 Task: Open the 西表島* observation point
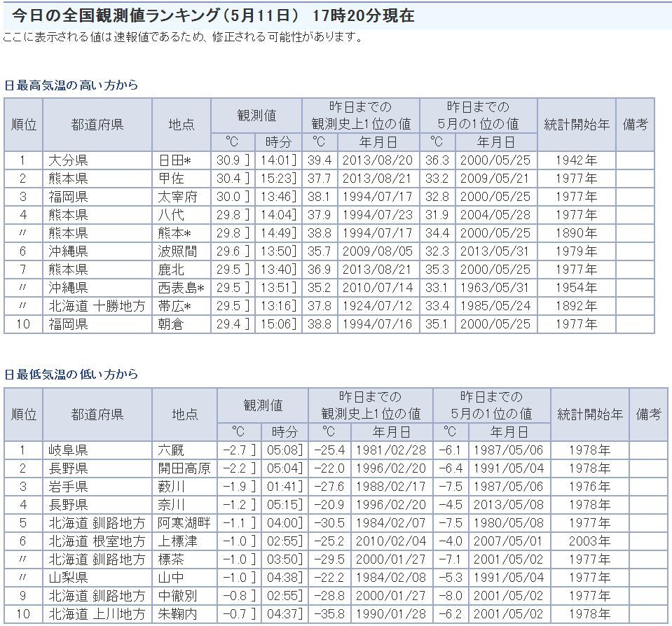click(181, 288)
